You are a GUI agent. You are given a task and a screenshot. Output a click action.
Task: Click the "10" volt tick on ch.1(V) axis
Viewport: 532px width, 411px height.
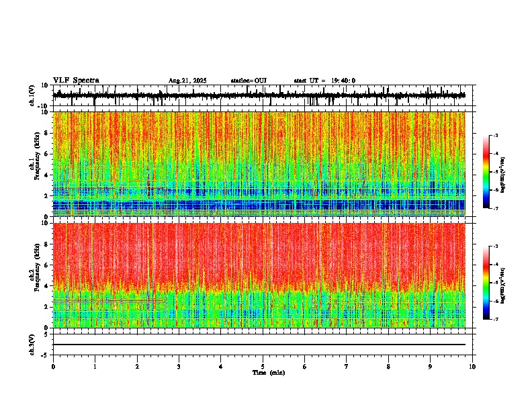pos(45,85)
